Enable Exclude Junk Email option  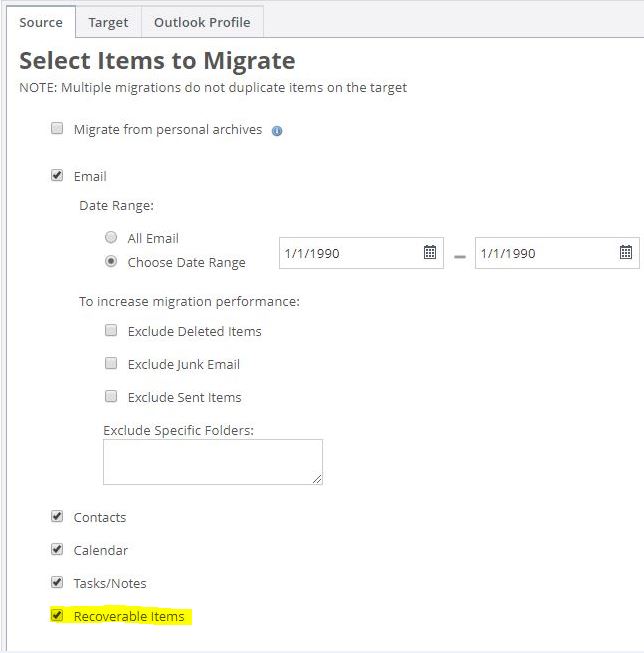(111, 364)
